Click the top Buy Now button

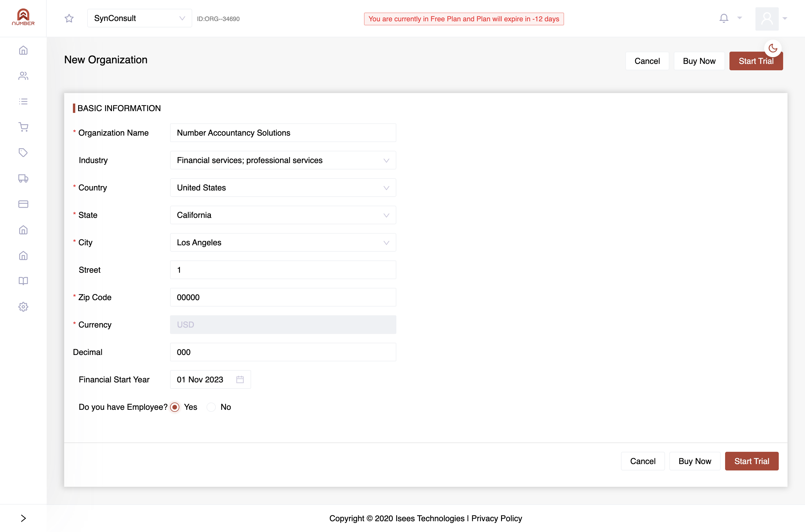[699, 61]
